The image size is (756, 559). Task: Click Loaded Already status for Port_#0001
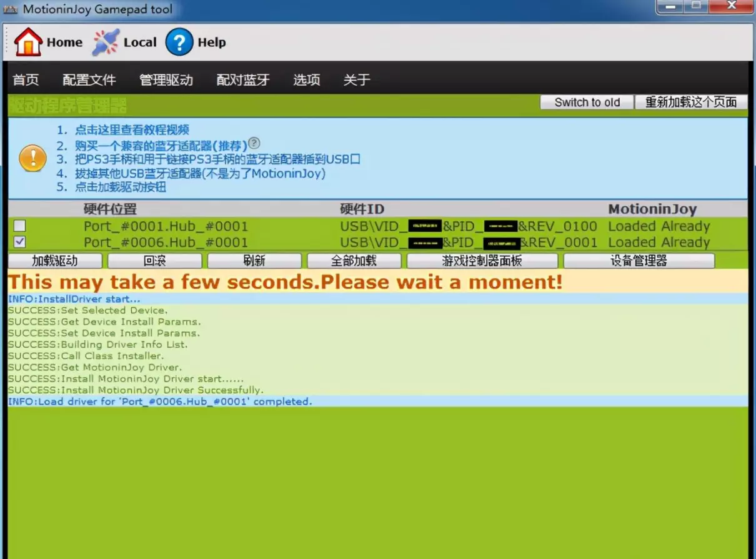click(659, 226)
